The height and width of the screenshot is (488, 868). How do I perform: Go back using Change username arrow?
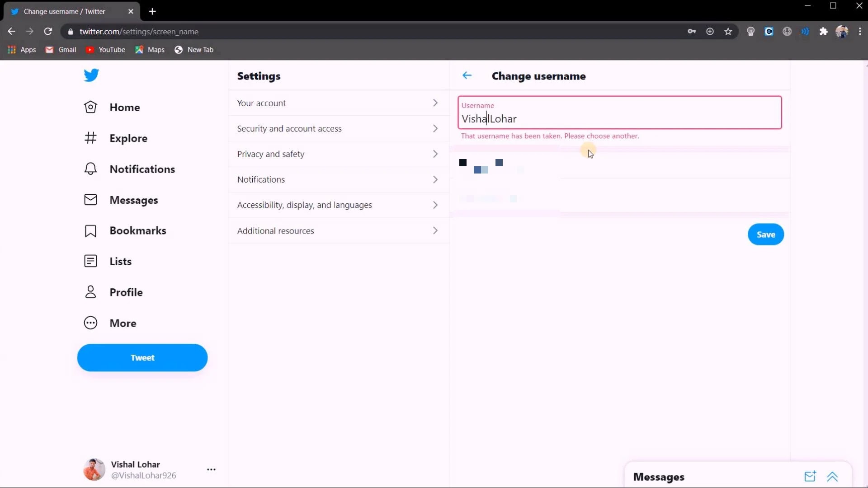(x=467, y=75)
